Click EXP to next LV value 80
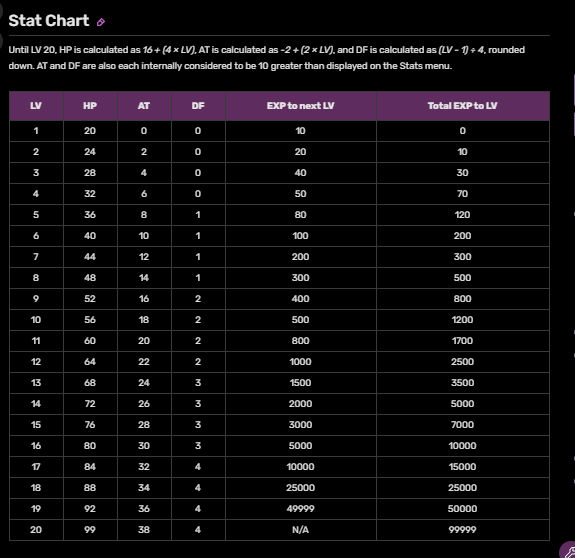 300,214
